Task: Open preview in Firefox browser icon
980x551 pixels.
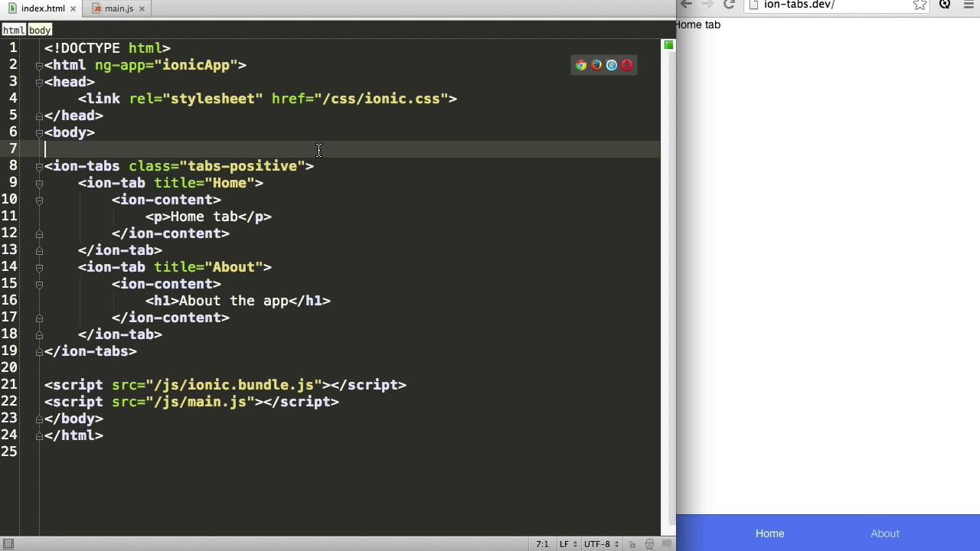Action: [596, 65]
